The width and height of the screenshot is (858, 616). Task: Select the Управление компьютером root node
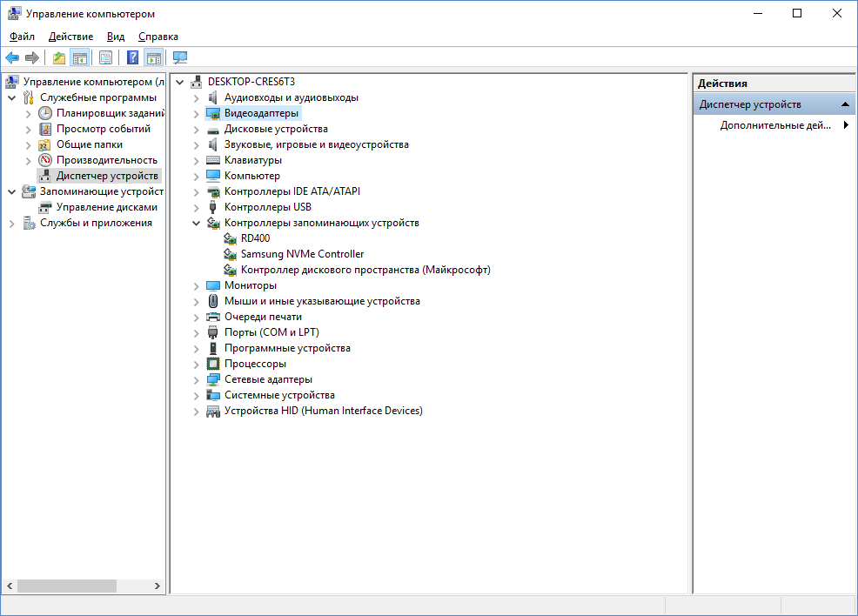94,82
